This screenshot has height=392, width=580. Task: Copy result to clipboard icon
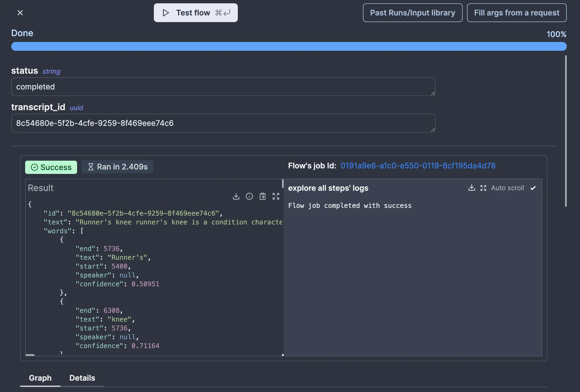click(263, 196)
